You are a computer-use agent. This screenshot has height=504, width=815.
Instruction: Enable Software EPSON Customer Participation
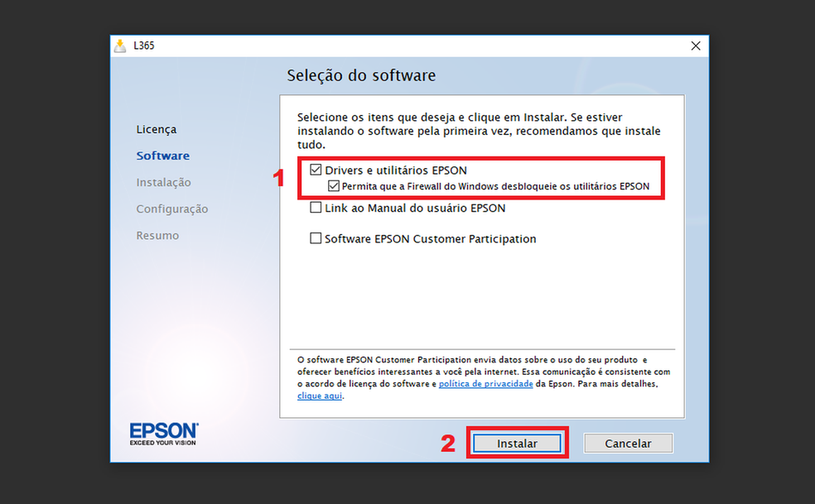pyautogui.click(x=316, y=238)
